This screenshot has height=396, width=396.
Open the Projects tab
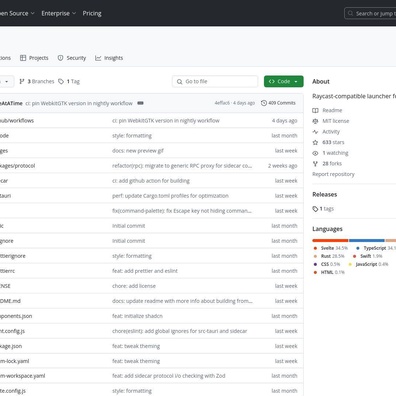pyautogui.click(x=34, y=58)
